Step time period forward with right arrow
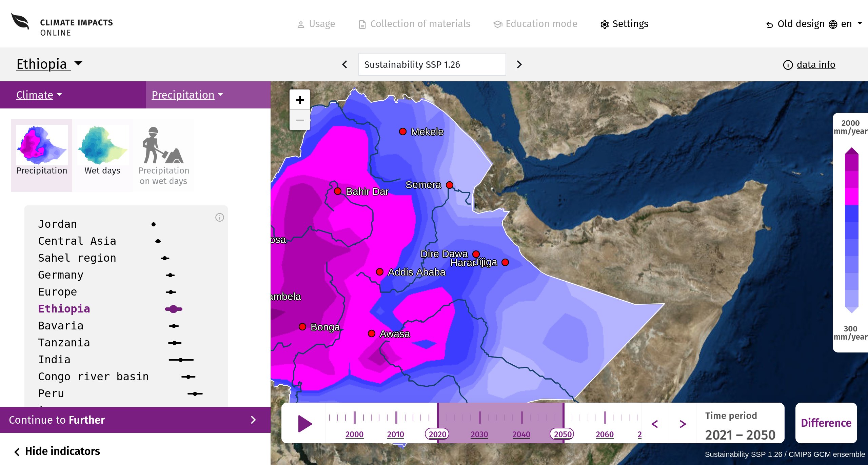This screenshot has width=868, height=465. coord(683,424)
